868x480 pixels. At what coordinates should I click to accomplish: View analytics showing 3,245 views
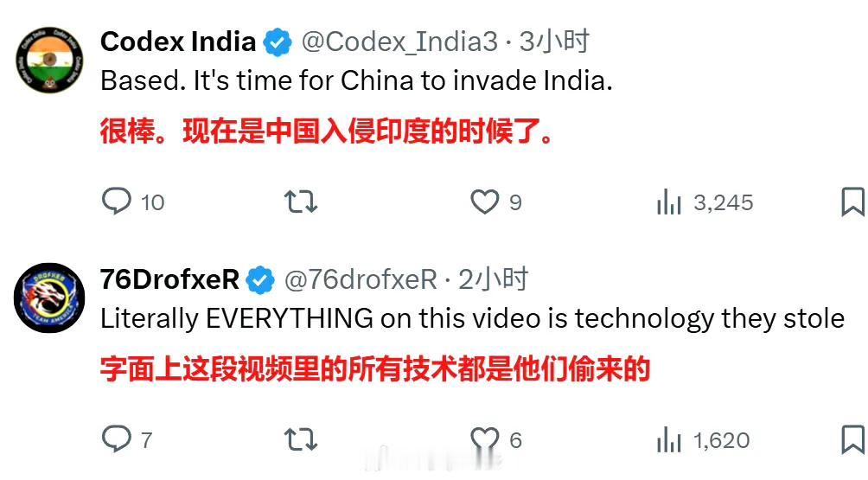(x=705, y=202)
